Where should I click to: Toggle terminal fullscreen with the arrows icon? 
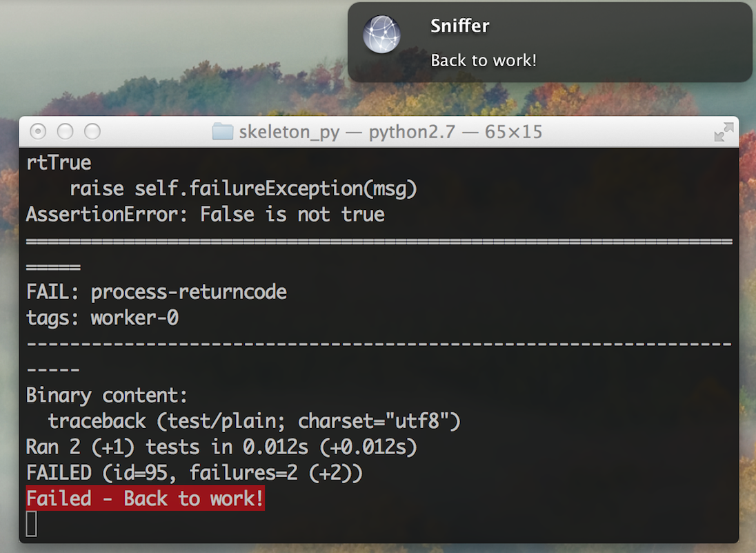click(724, 132)
